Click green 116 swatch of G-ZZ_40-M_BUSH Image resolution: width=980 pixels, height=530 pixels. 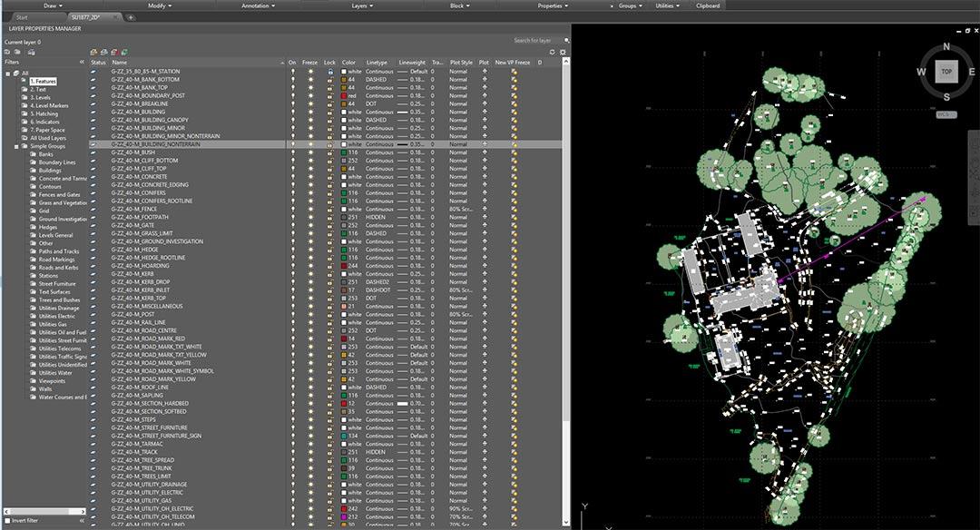click(343, 152)
